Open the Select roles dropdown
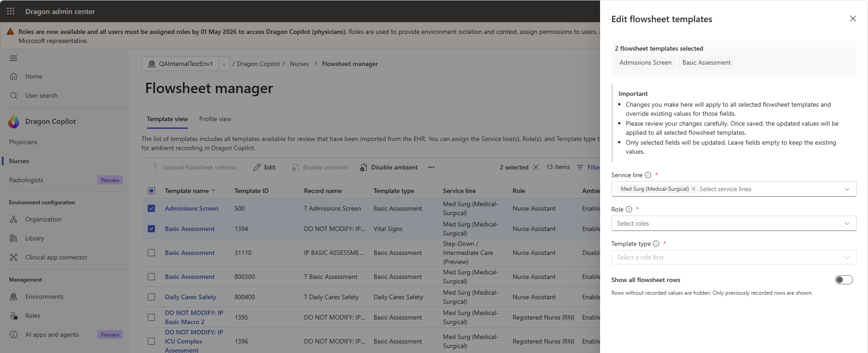 click(734, 223)
